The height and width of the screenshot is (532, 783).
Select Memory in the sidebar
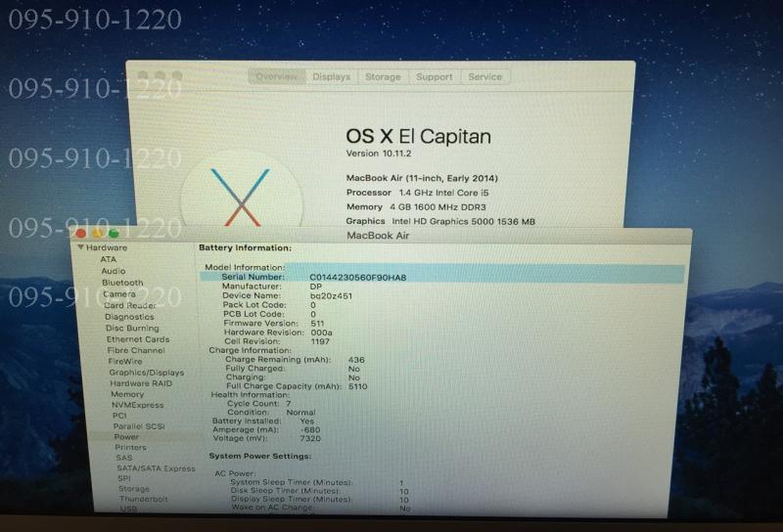pyautogui.click(x=127, y=394)
